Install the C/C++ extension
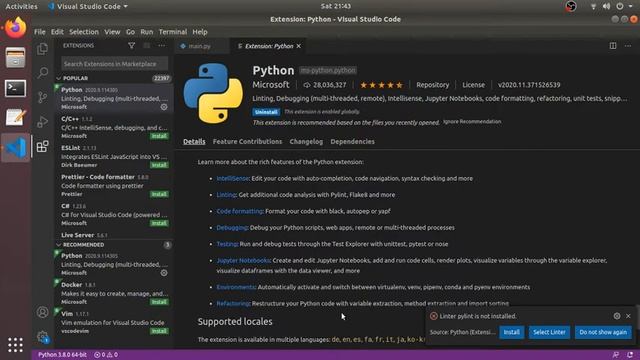 point(159,136)
